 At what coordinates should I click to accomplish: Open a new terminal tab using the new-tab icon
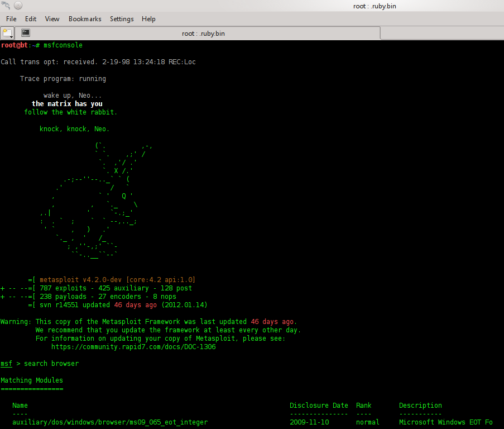click(x=7, y=32)
